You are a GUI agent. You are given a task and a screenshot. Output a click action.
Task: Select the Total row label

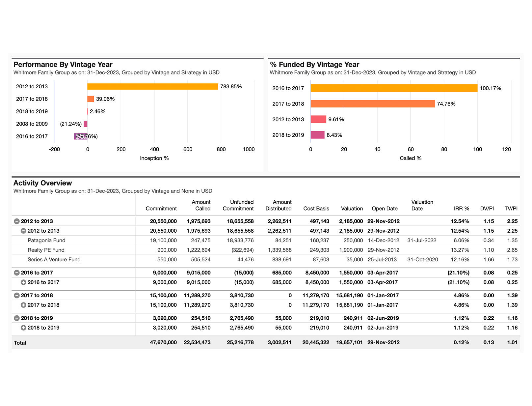tap(20, 343)
